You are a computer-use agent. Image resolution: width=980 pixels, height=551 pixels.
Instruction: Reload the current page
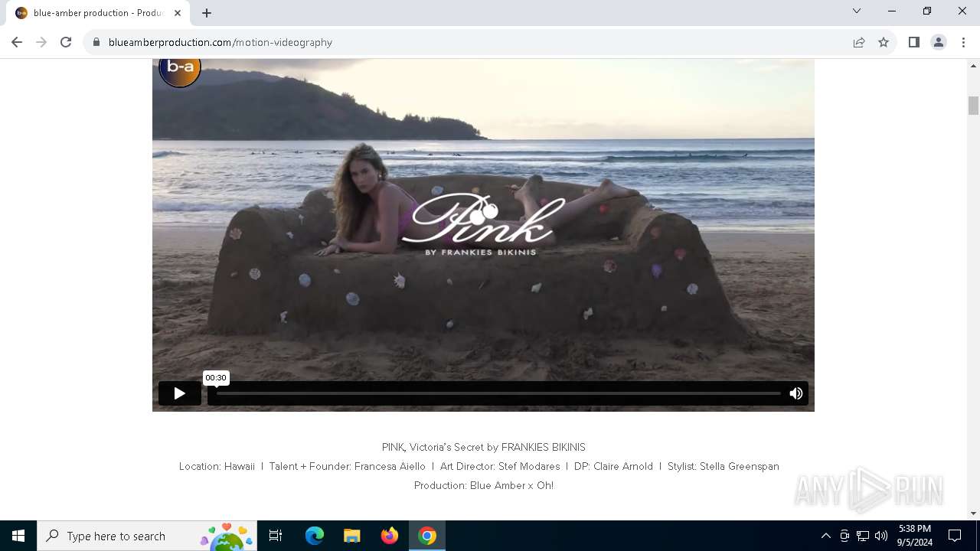(x=66, y=42)
